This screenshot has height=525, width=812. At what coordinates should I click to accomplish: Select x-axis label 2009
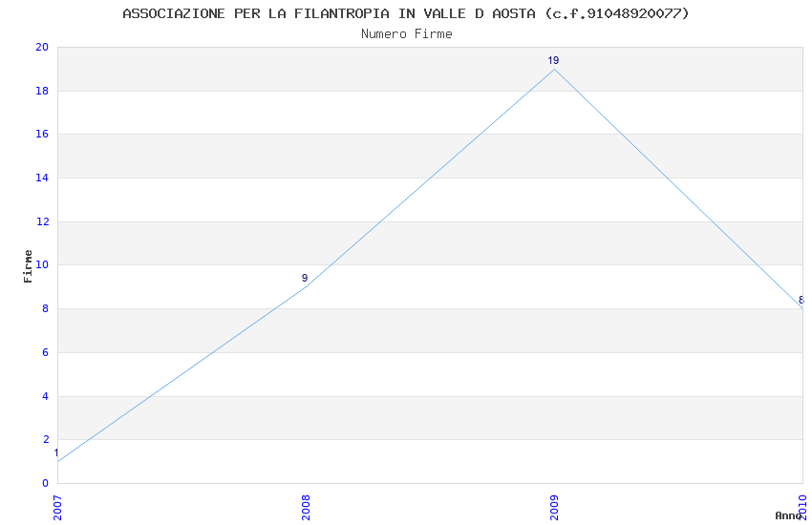click(x=554, y=508)
